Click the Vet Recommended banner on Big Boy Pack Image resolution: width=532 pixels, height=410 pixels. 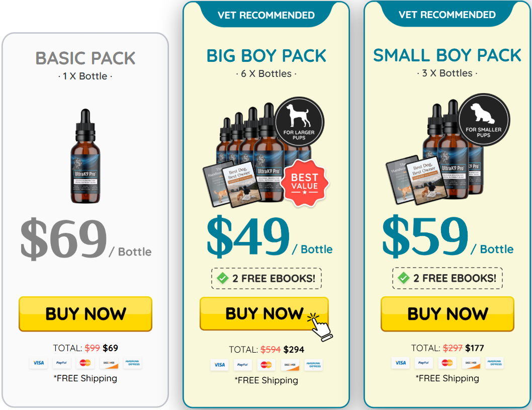click(x=267, y=15)
